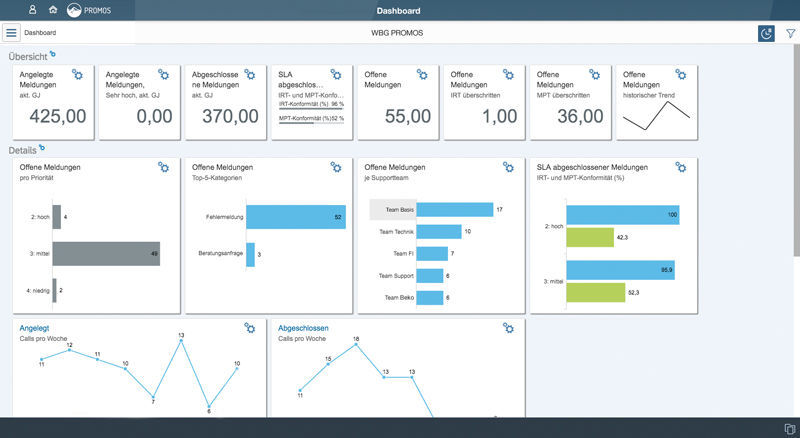Image resolution: width=800 pixels, height=438 pixels.
Task: Open the Angelegt chart title link
Action: point(35,328)
